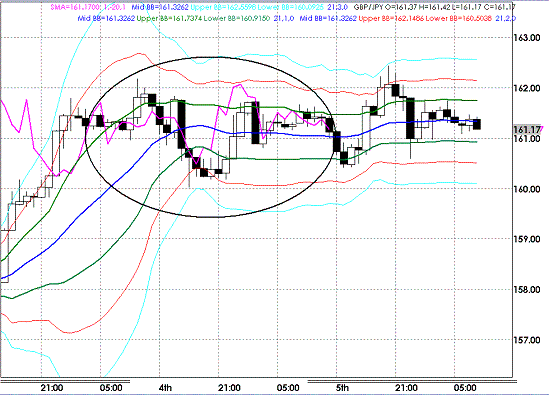Select the cyan Lower BB=160.0925 legend entry
Screen dimensions: 549x395
coord(291,7)
